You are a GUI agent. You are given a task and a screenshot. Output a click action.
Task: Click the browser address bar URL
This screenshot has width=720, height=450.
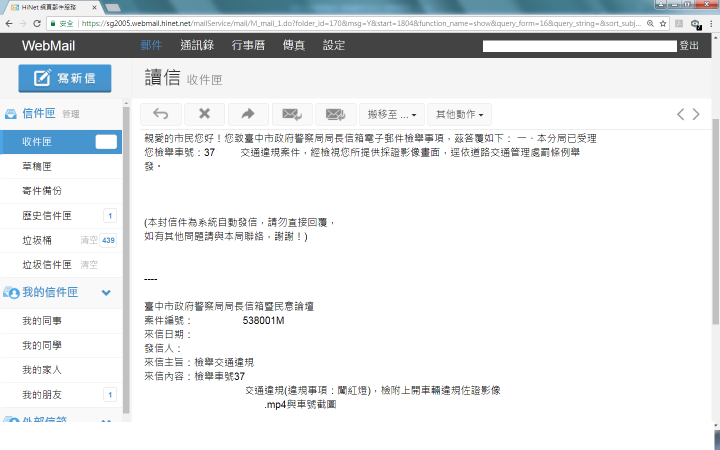[361, 23]
